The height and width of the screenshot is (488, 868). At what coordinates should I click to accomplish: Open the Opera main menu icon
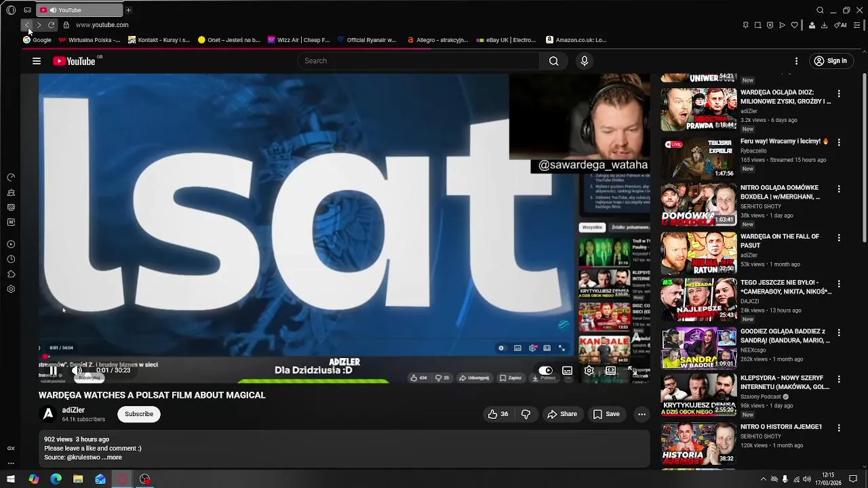[11, 10]
